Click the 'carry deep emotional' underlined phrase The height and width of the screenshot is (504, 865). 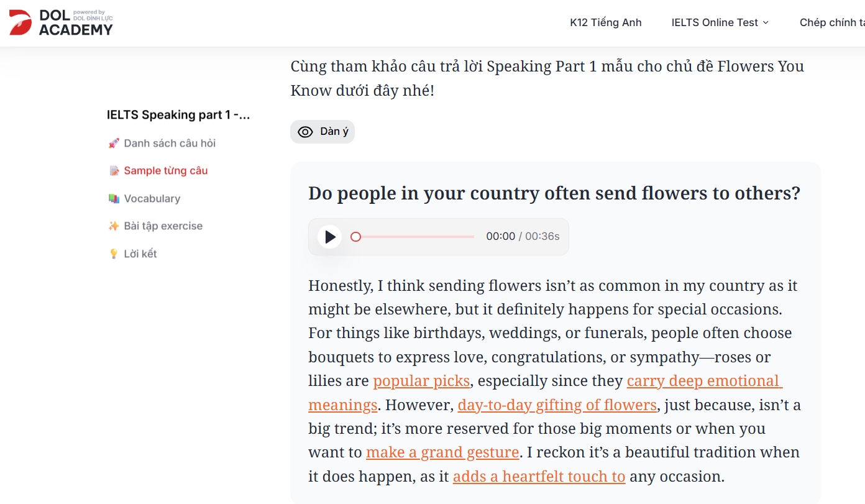tap(703, 381)
